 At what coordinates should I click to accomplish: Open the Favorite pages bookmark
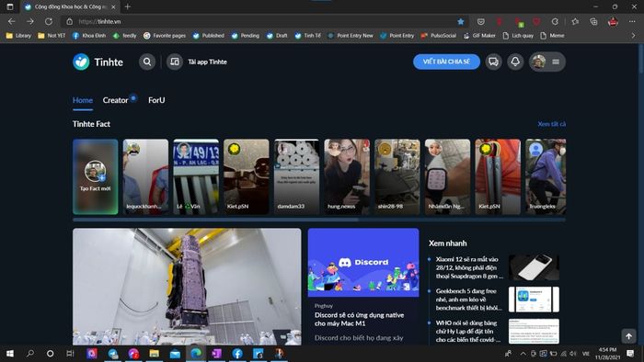tap(165, 36)
